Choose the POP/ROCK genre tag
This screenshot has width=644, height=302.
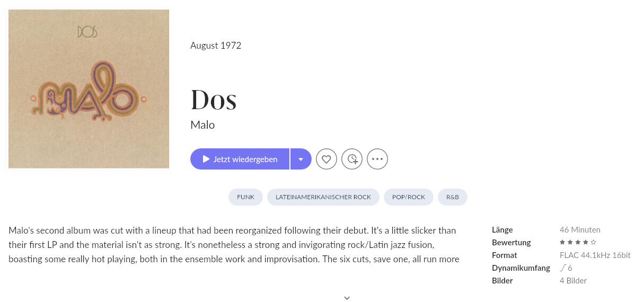tap(409, 197)
